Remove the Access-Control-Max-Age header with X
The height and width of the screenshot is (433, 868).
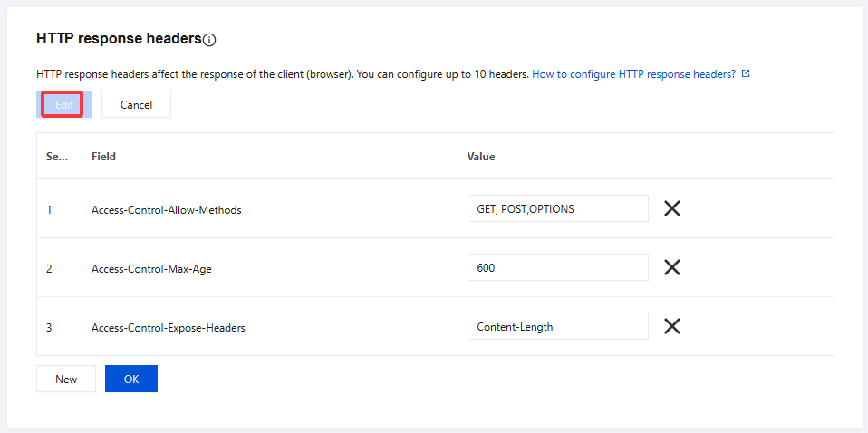[672, 267]
